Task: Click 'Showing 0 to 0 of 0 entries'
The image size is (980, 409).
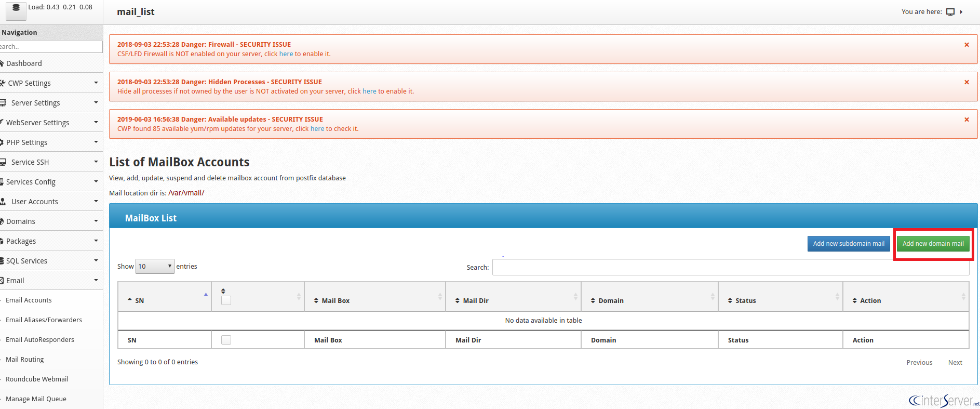Action: tap(157, 362)
